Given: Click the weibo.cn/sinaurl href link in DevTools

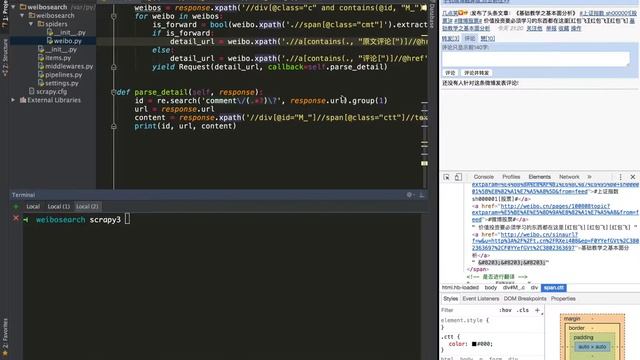Looking at the screenshot, I should 555,241.
